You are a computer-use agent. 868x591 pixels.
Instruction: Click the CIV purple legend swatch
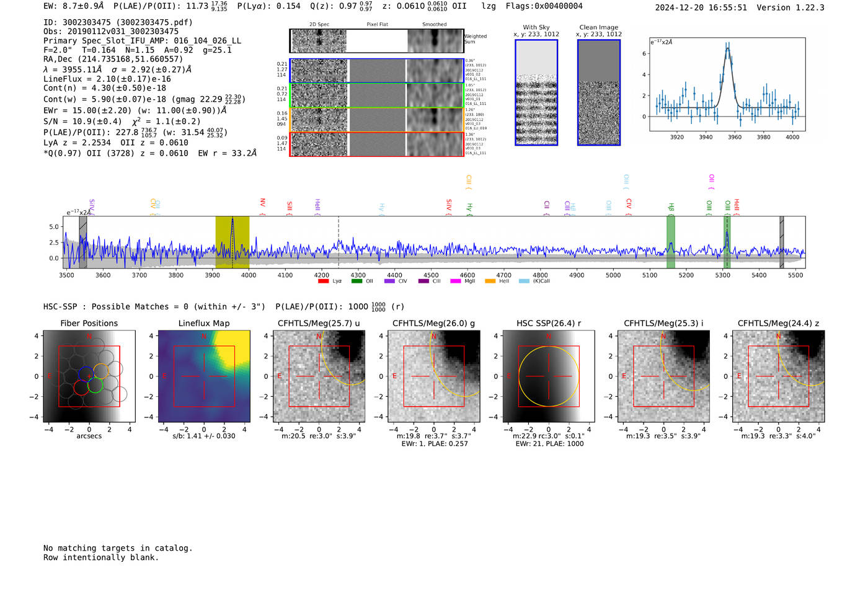[x=389, y=281]
